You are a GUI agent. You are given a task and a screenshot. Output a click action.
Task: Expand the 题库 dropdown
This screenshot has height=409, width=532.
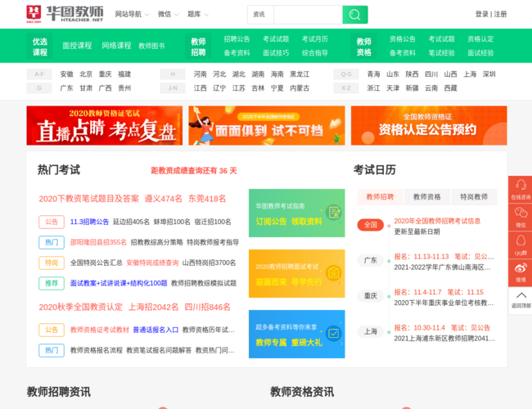pyautogui.click(x=198, y=14)
